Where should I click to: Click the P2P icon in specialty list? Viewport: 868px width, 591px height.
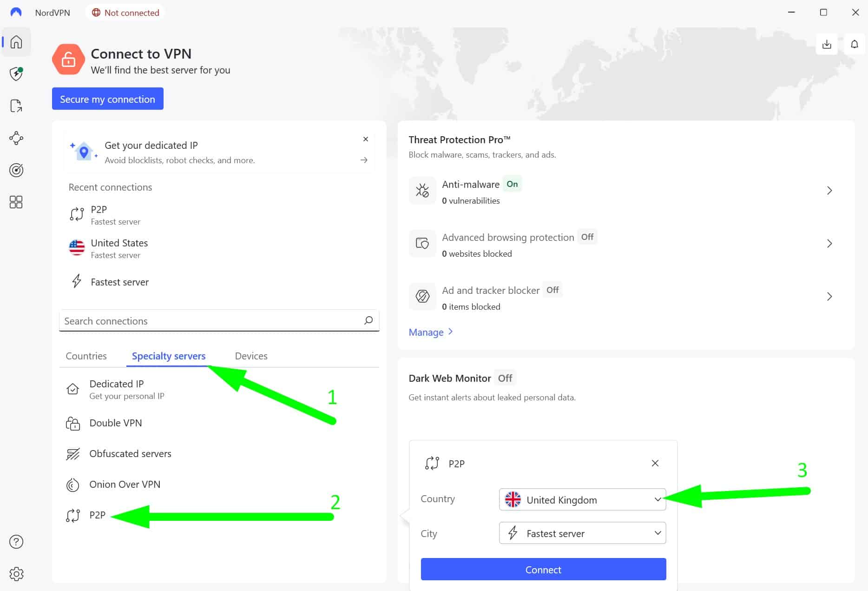pyautogui.click(x=73, y=515)
